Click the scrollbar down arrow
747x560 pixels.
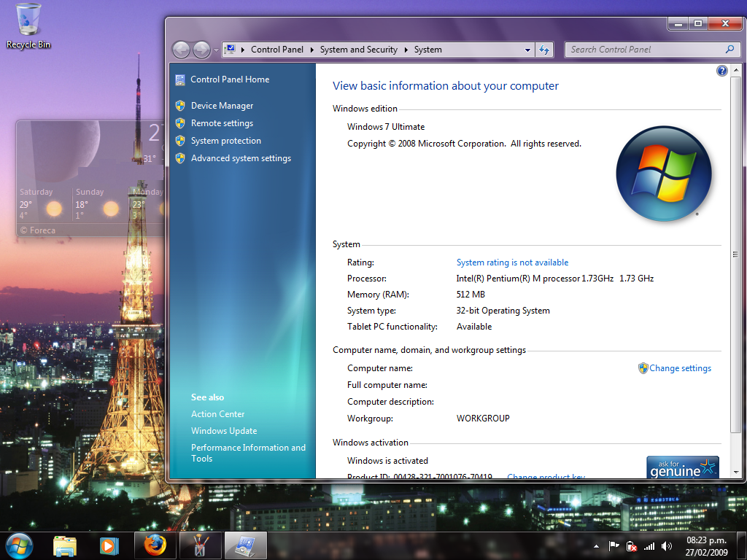[x=736, y=472]
